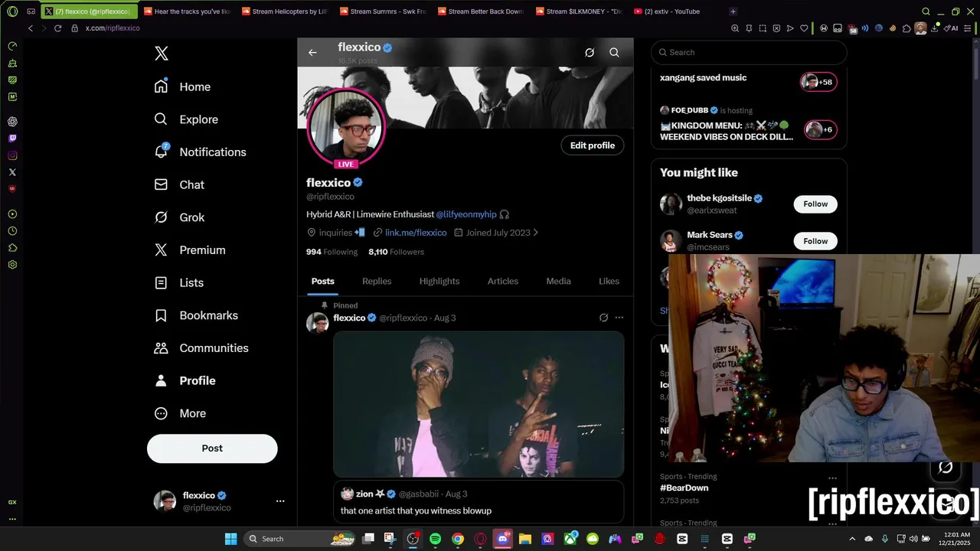This screenshot has height=551, width=980.
Task: Go back with profile header arrow
Action: click(312, 53)
